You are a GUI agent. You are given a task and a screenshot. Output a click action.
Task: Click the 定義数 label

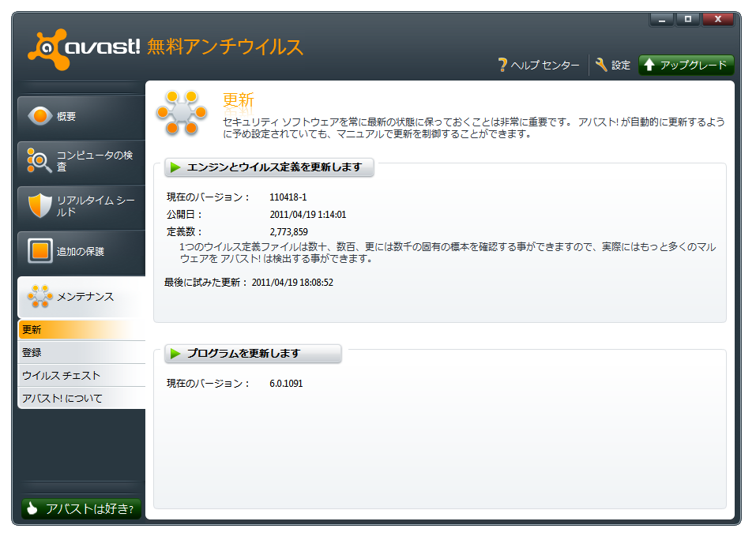184,231
